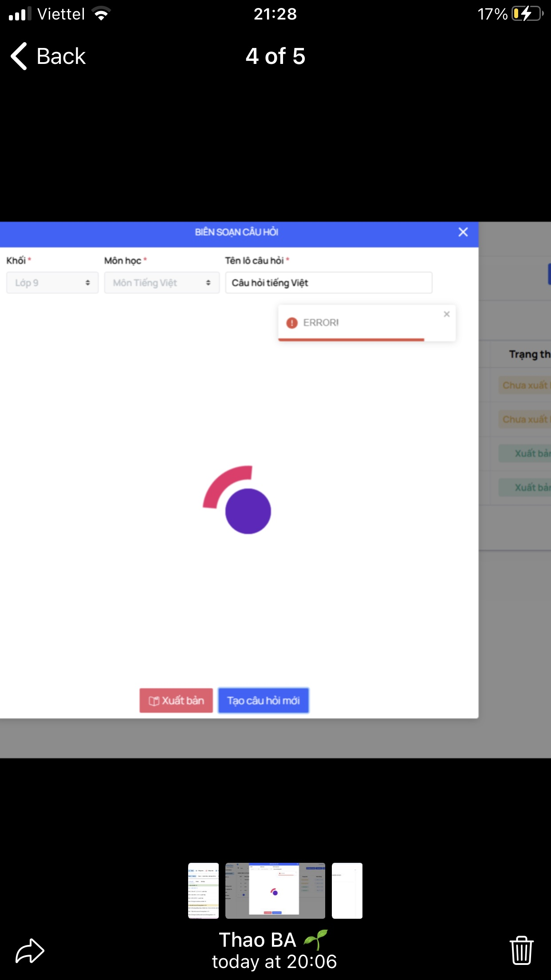Image resolution: width=551 pixels, height=980 pixels.
Task: Click the Trạng thái column header
Action: click(x=529, y=354)
